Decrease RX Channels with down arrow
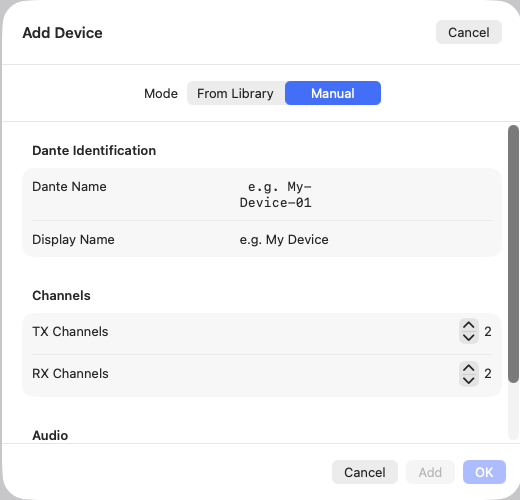Screen dimensions: 520x500 coord(469,380)
